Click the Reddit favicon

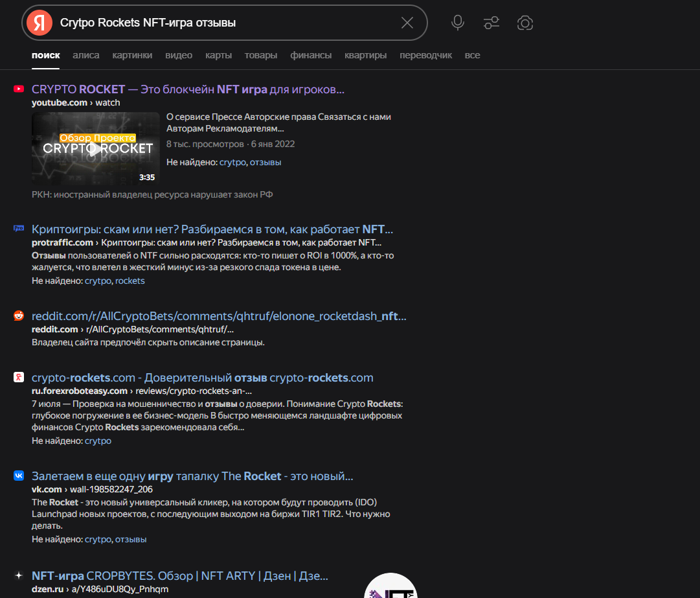point(19,316)
